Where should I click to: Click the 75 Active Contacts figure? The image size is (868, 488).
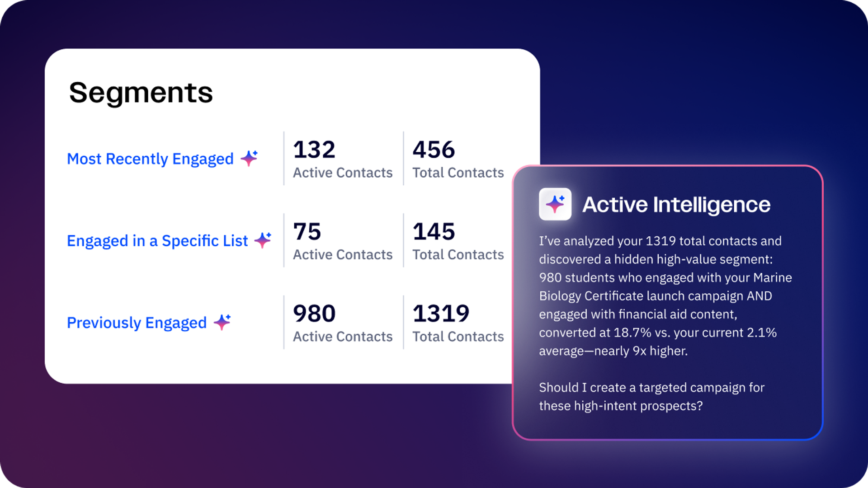pos(307,232)
